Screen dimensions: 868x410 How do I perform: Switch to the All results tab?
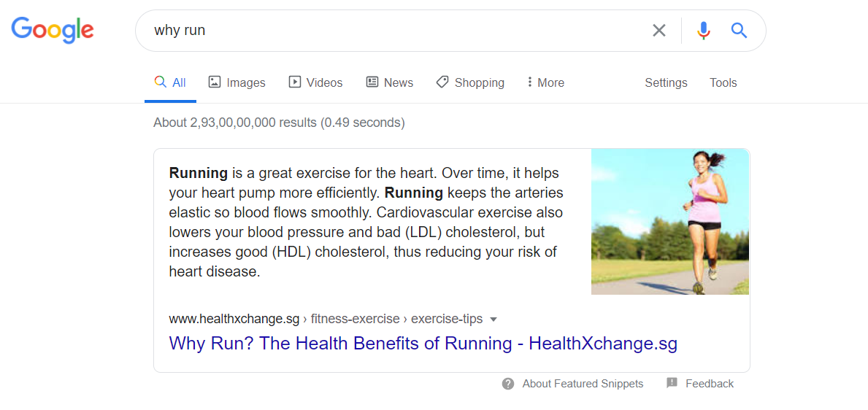click(x=171, y=82)
